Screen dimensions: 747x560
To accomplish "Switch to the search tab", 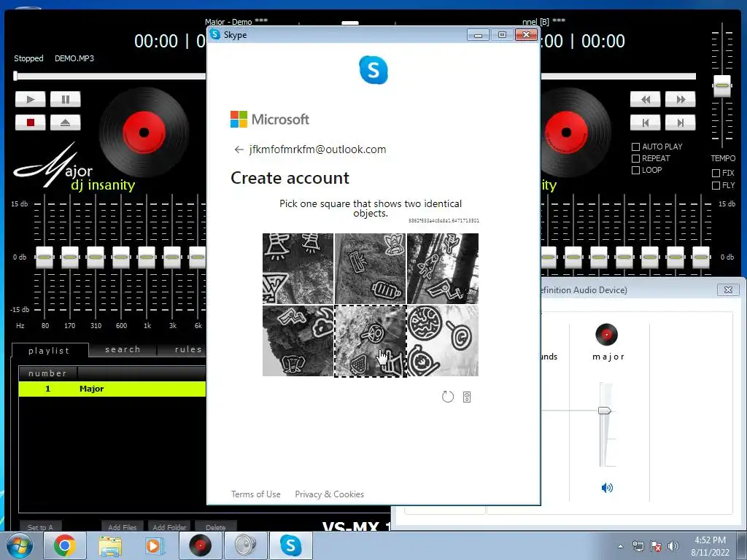I will point(123,349).
